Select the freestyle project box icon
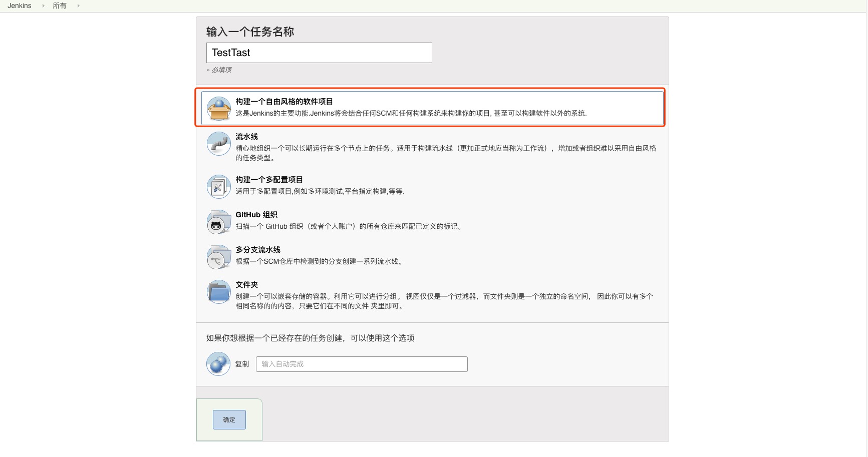Image resolution: width=868 pixels, height=457 pixels. (219, 109)
